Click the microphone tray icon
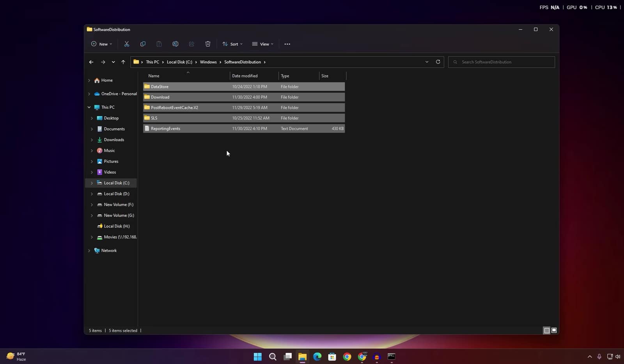 [599, 357]
